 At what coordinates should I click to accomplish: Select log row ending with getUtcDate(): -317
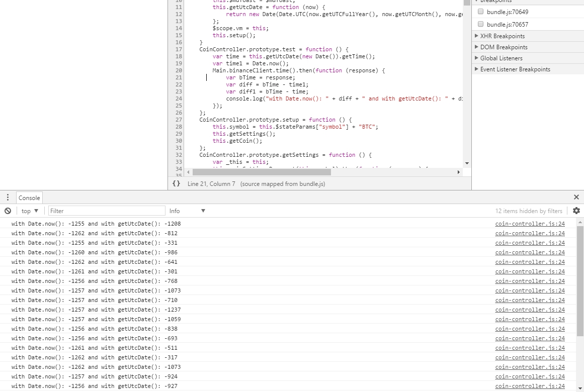[288, 357]
